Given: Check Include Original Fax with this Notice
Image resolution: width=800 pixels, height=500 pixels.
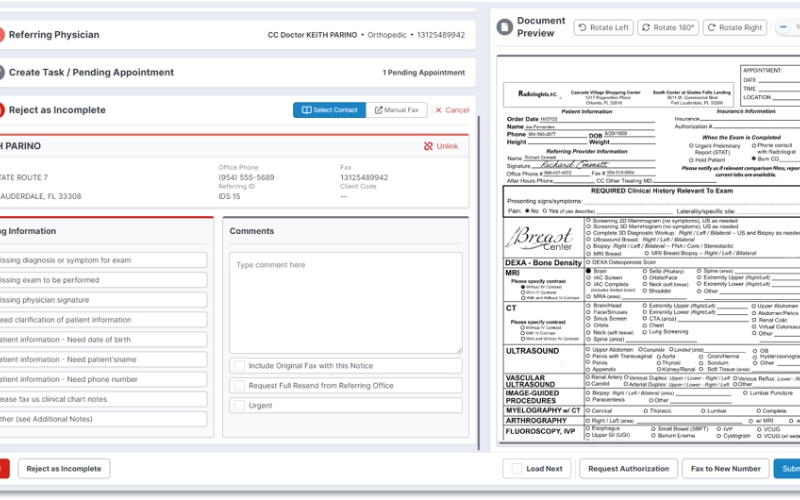Looking at the screenshot, I should tap(239, 366).
